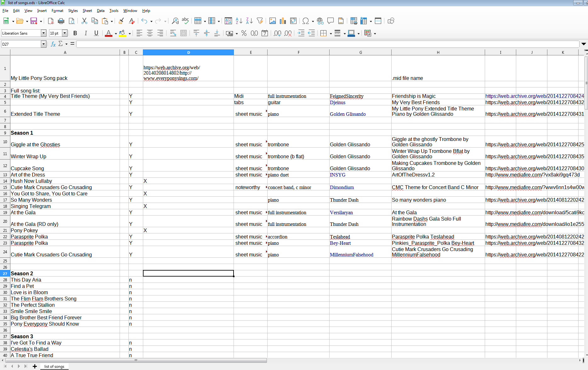588x370 pixels.
Task: Select column D header
Action: [x=188, y=53]
